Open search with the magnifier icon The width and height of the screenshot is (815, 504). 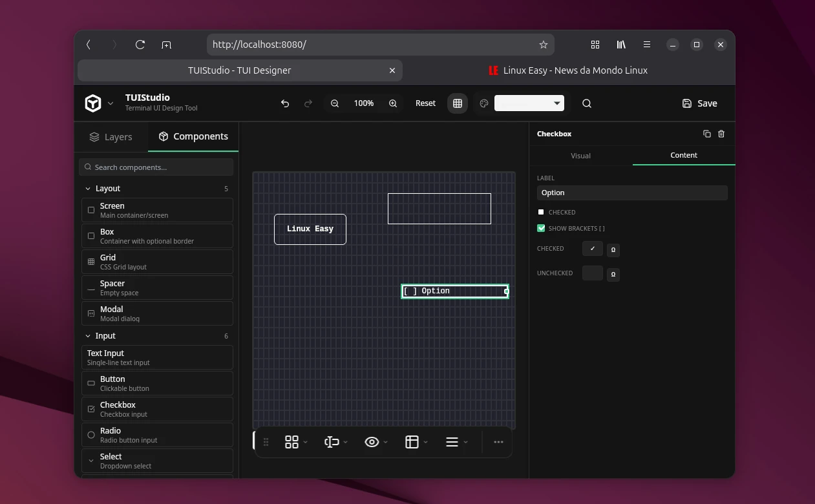pos(587,103)
